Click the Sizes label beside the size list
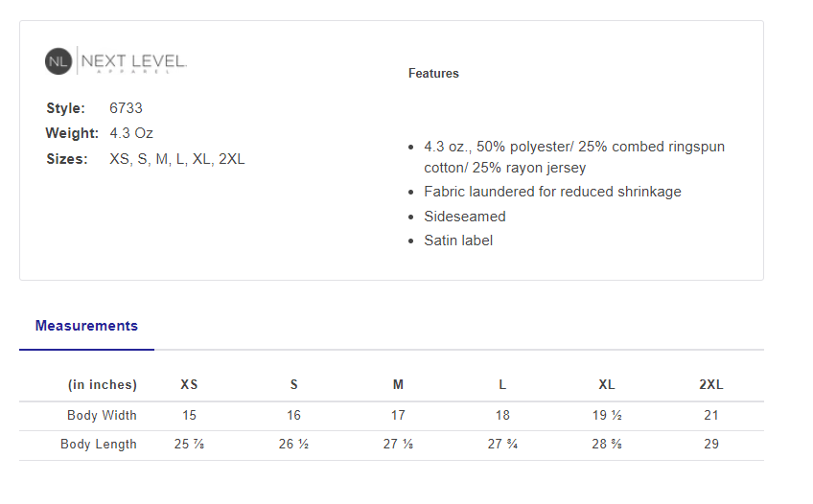 coord(67,159)
